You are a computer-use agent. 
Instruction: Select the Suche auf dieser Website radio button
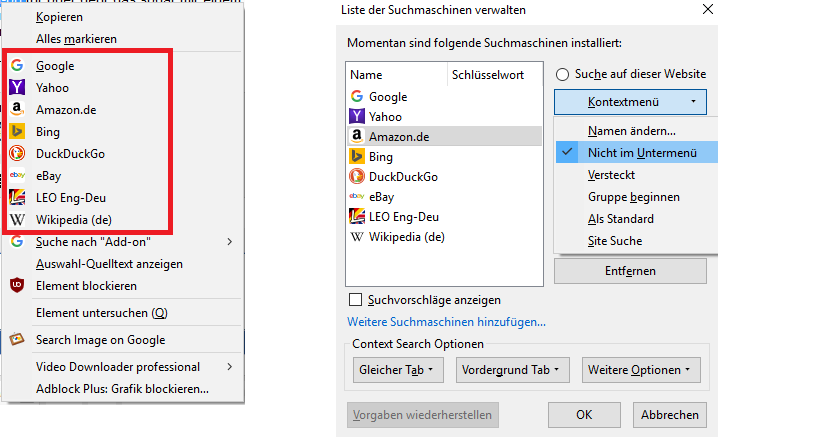pos(562,74)
